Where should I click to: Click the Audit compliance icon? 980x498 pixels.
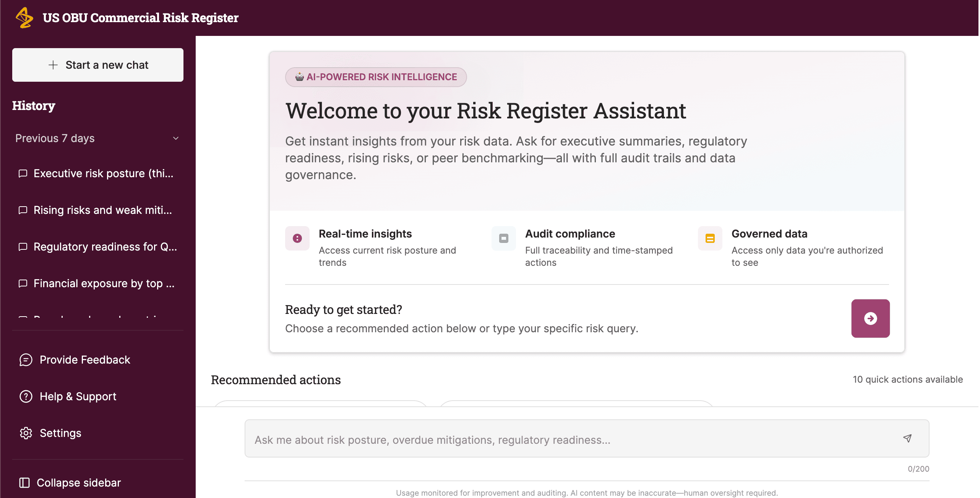[x=503, y=238]
